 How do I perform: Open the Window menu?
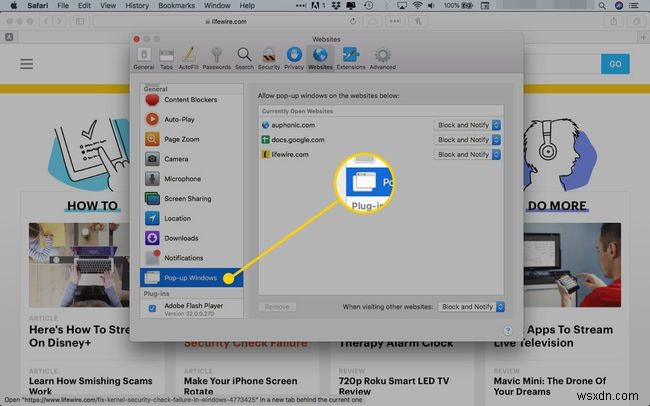[217, 5]
